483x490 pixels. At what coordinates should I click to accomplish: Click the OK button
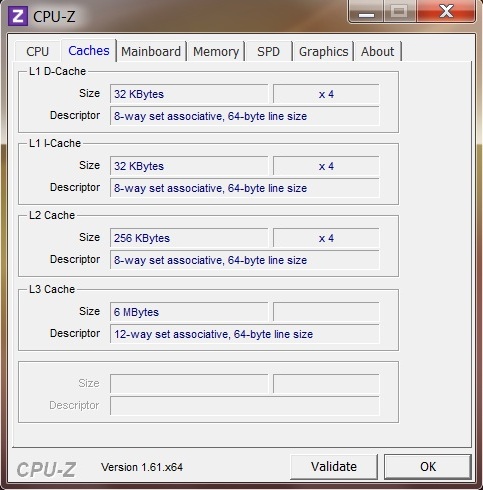428,466
